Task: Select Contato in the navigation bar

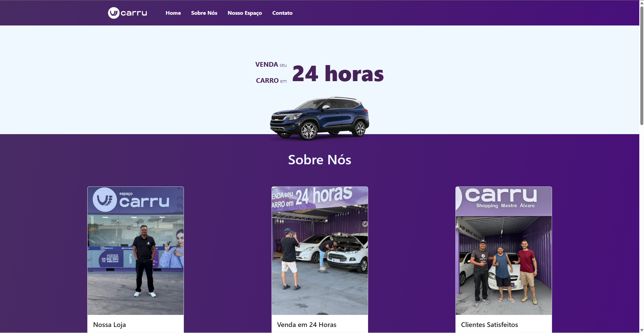Action: point(282,13)
